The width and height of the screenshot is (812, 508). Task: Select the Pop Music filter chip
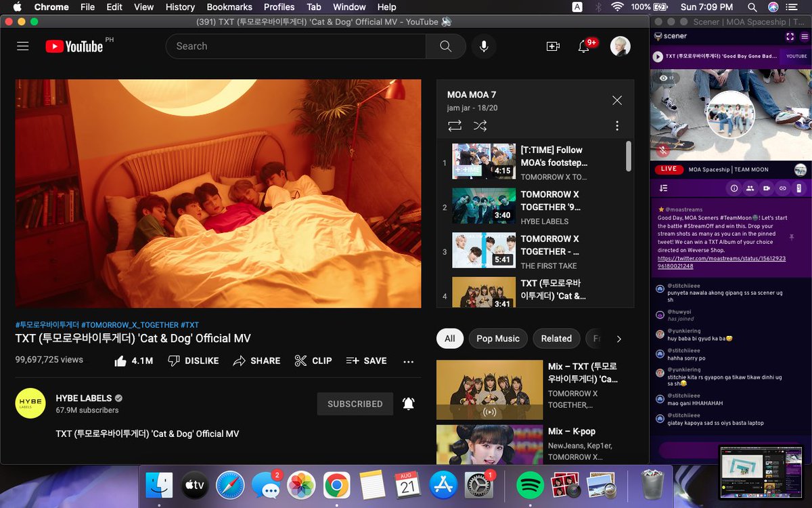click(x=498, y=338)
